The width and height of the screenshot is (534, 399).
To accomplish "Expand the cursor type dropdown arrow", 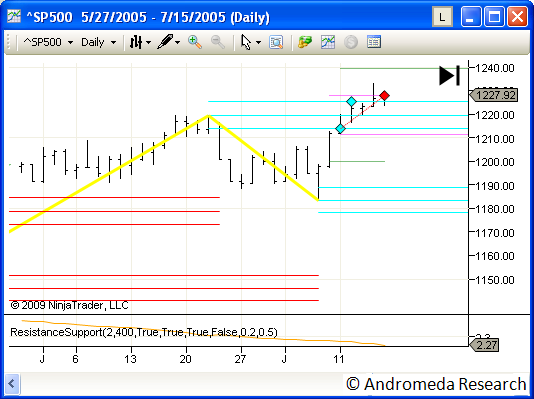I will tap(258, 43).
